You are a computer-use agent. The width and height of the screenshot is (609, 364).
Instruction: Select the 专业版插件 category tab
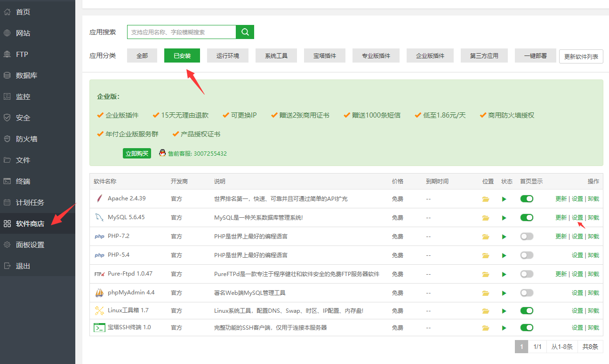pyautogui.click(x=376, y=55)
